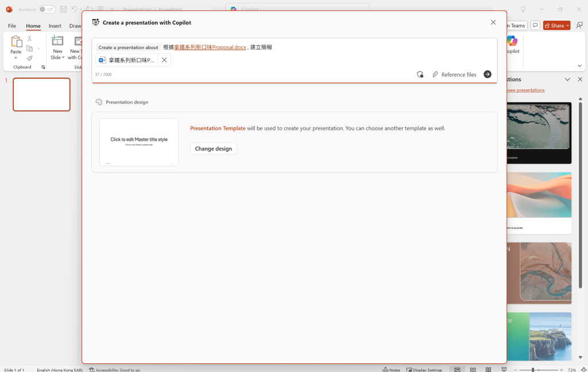The height and width of the screenshot is (372, 588).
Task: Click the design pane scrollbar thumb
Action: [x=580, y=195]
